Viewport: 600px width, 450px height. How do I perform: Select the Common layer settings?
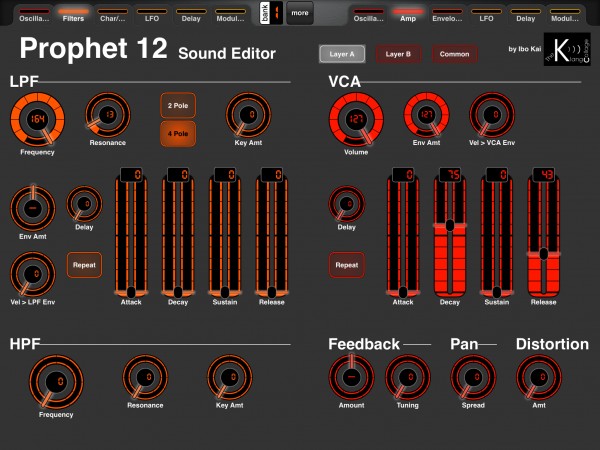[x=455, y=54]
